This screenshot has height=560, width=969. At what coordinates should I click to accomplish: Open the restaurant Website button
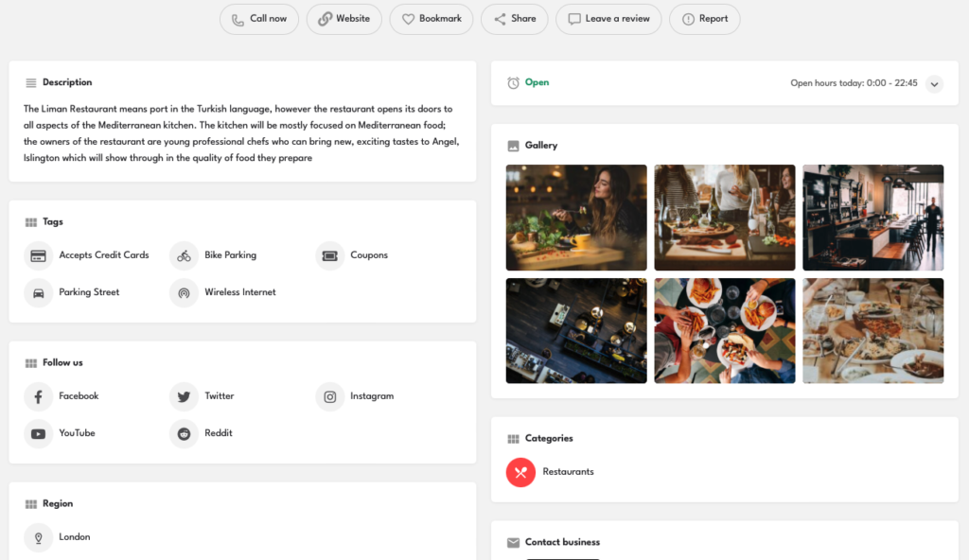tap(344, 19)
